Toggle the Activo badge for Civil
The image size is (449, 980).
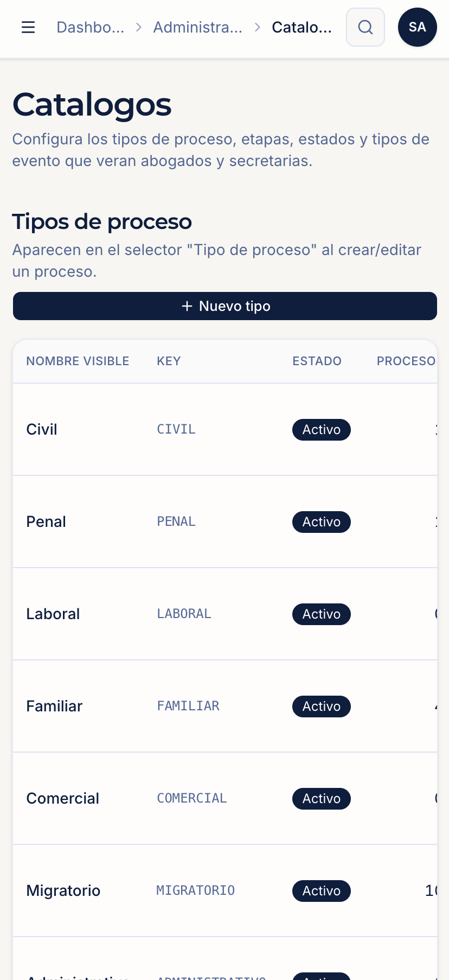pos(322,430)
